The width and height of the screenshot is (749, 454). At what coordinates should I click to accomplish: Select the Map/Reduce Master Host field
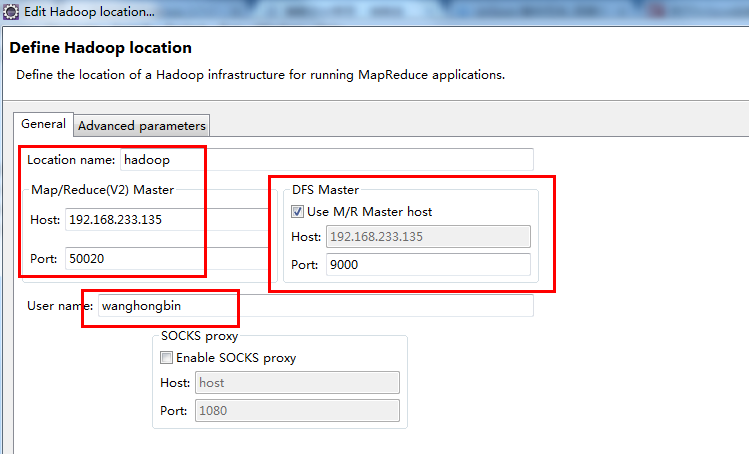click(x=165, y=220)
